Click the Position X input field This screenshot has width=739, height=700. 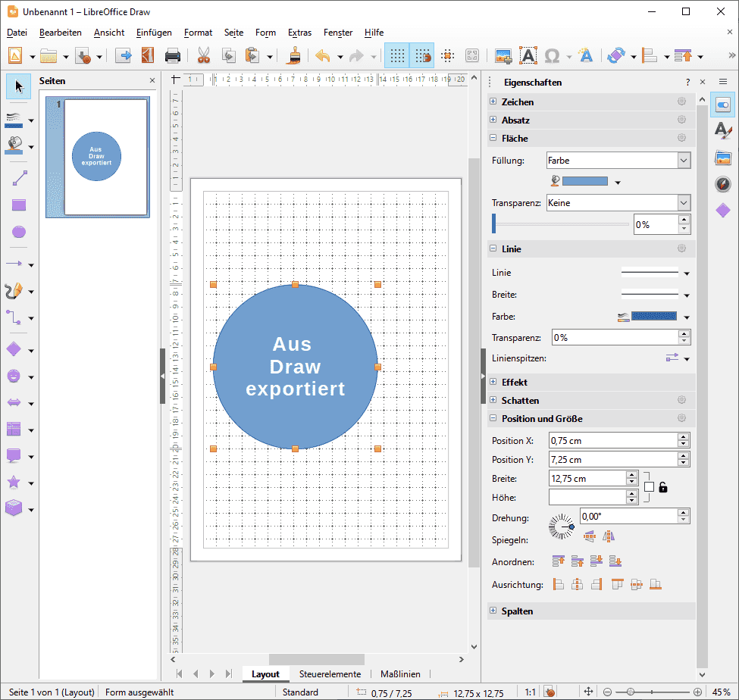click(x=614, y=441)
